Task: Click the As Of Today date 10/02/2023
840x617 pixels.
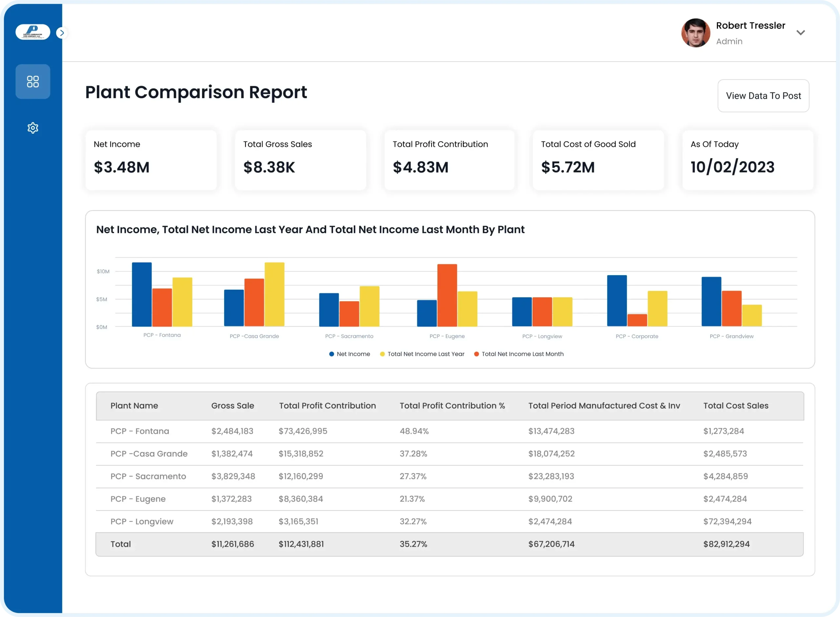Action: [x=732, y=167]
